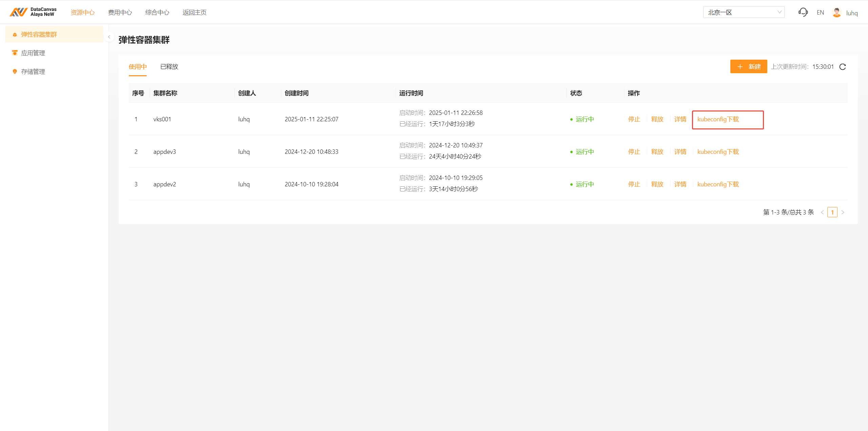Viewport: 868px width, 431px height.
Task: Open the luhq user name menu
Action: (852, 13)
